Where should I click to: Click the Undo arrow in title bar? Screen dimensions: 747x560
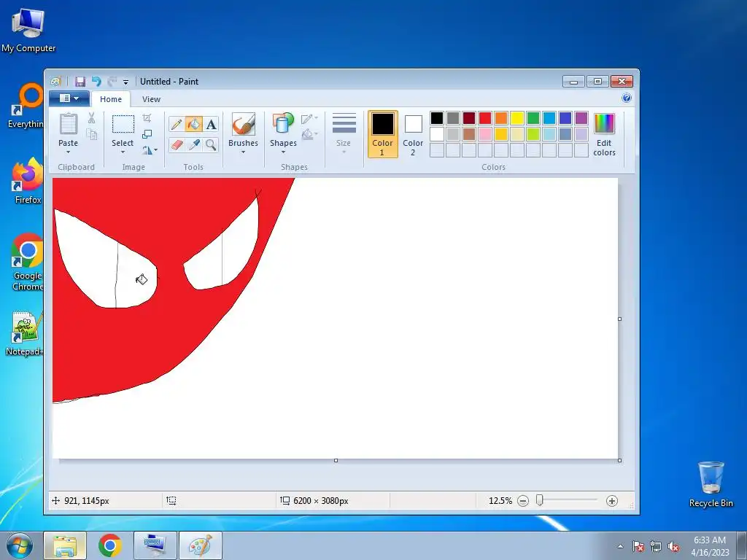(96, 82)
